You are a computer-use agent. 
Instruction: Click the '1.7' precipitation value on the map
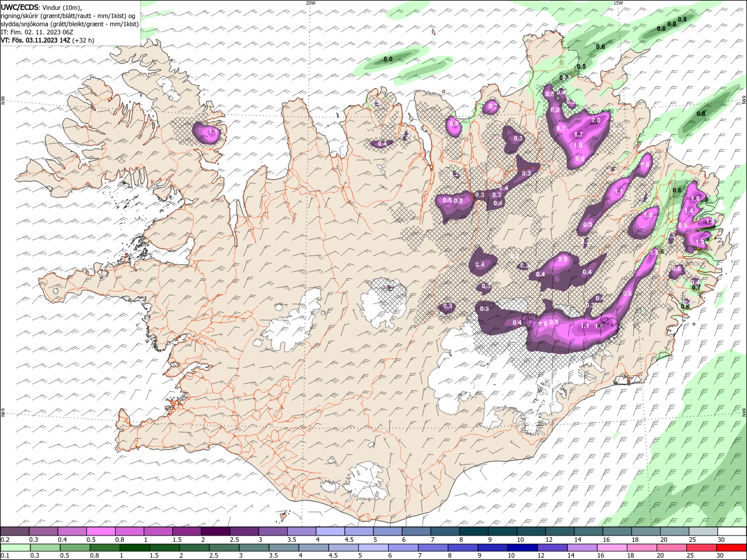pos(579,134)
